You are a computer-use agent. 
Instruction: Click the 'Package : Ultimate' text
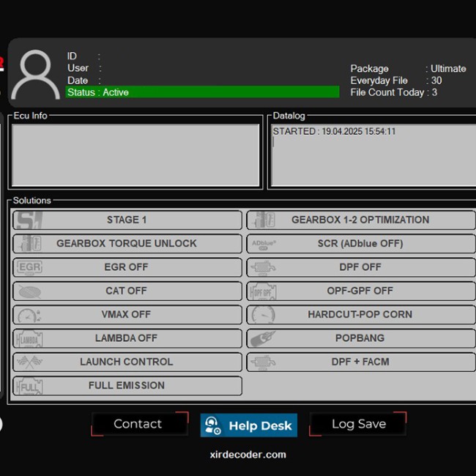click(408, 69)
